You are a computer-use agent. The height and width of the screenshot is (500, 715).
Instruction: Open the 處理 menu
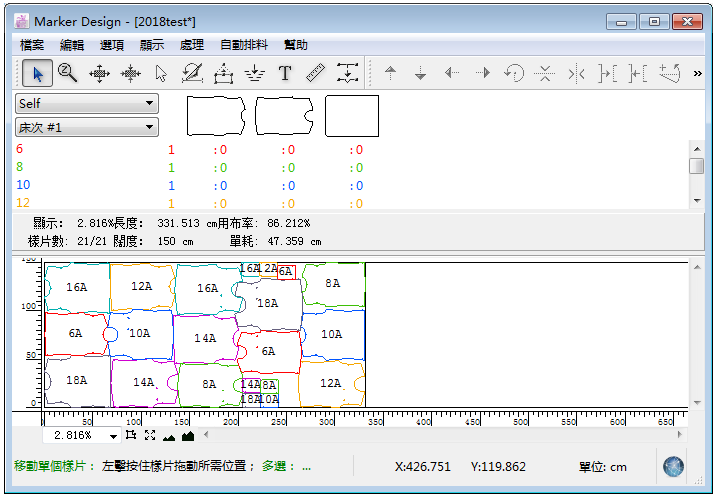(192, 45)
